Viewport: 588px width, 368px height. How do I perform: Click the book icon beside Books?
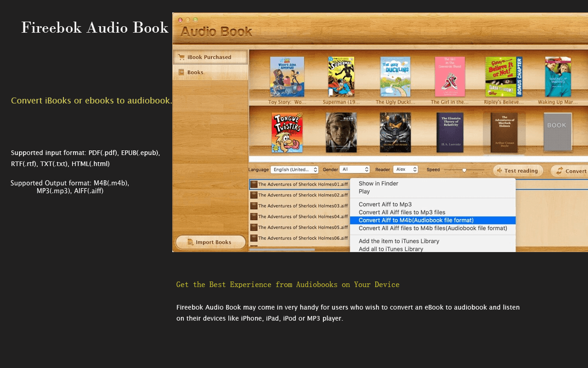[x=181, y=72]
